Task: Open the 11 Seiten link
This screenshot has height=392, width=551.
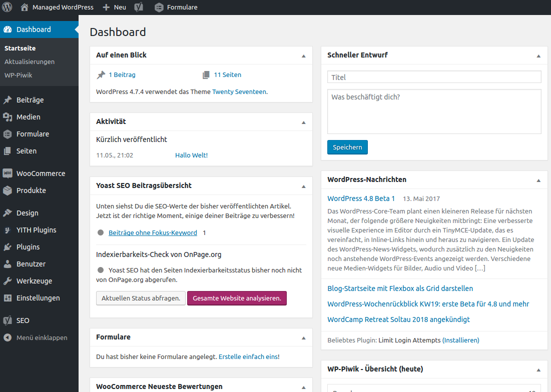Action: pyautogui.click(x=227, y=75)
